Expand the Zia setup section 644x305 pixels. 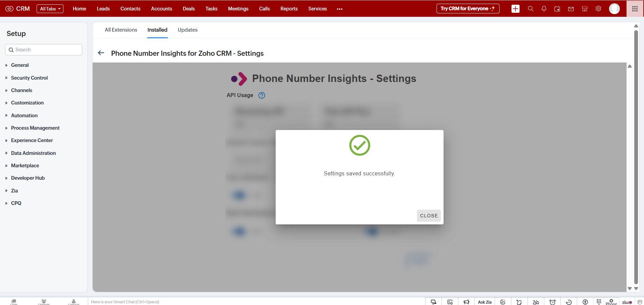(x=14, y=190)
